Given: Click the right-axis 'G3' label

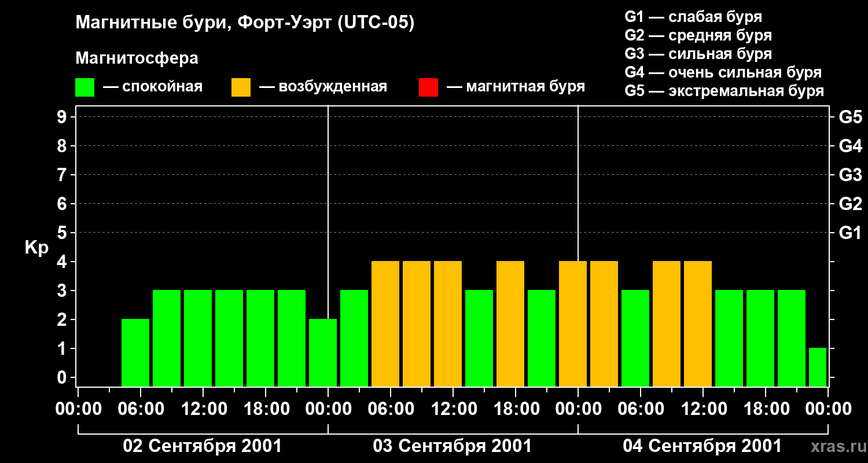Looking at the screenshot, I should coord(851,175).
